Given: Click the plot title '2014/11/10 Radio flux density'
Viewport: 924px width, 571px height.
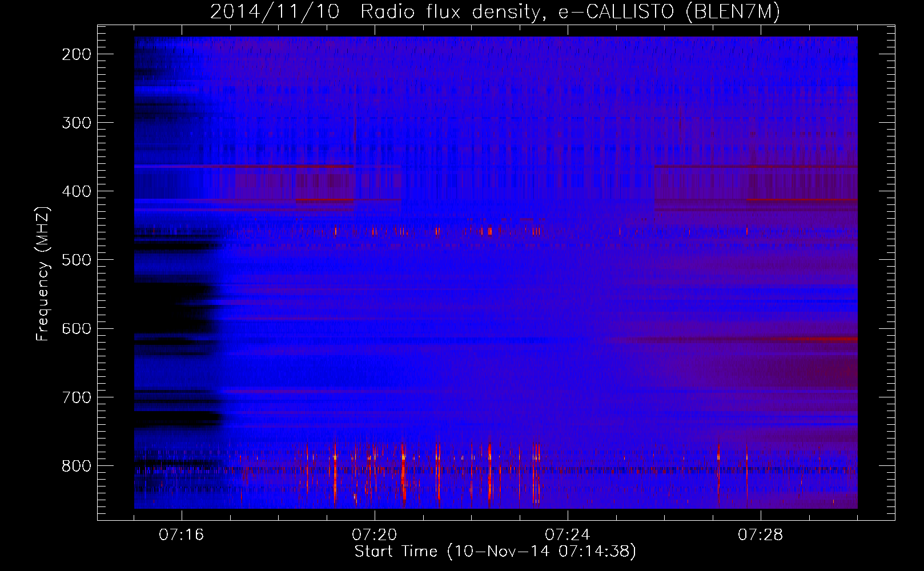Looking at the screenshot, I should click(495, 12).
